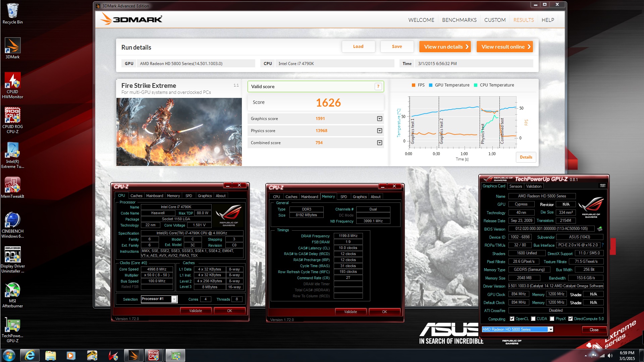Switch to the BENCHMARKS tab
The height and width of the screenshot is (362, 644).
coord(459,20)
